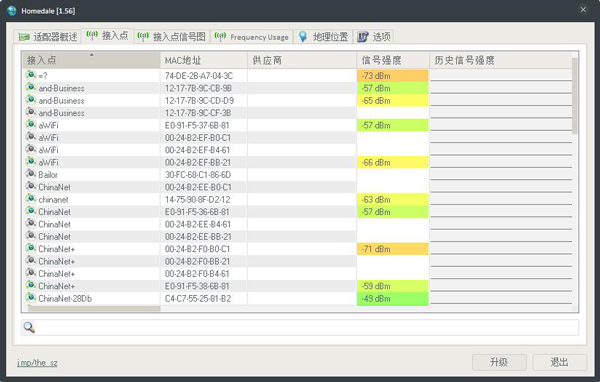The image size is (600, 382).
Task: Click the icon of the lowercase chinanet row
Action: coord(31,199)
